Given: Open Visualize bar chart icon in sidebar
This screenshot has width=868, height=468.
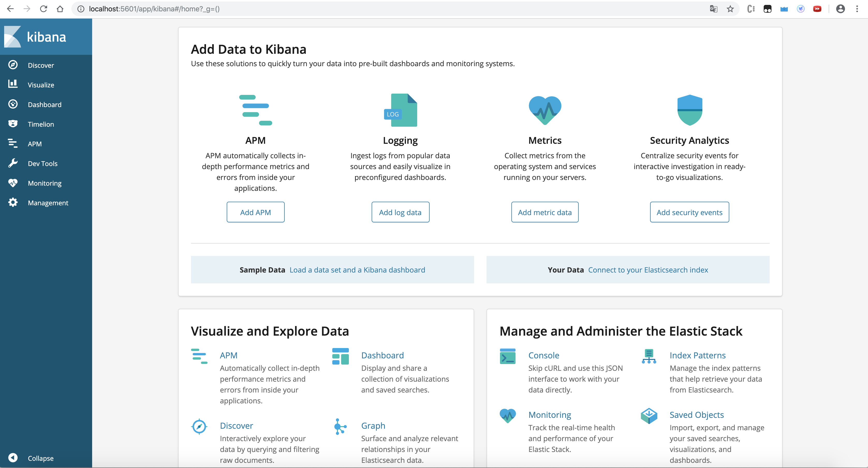Looking at the screenshot, I should pyautogui.click(x=13, y=84).
